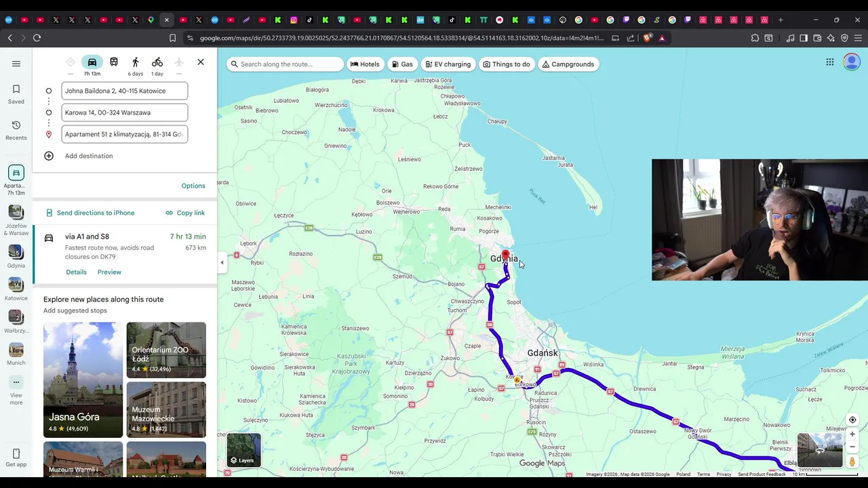Screen dimensions: 868x488
Task: Send directions to iPhone
Action: click(90, 213)
